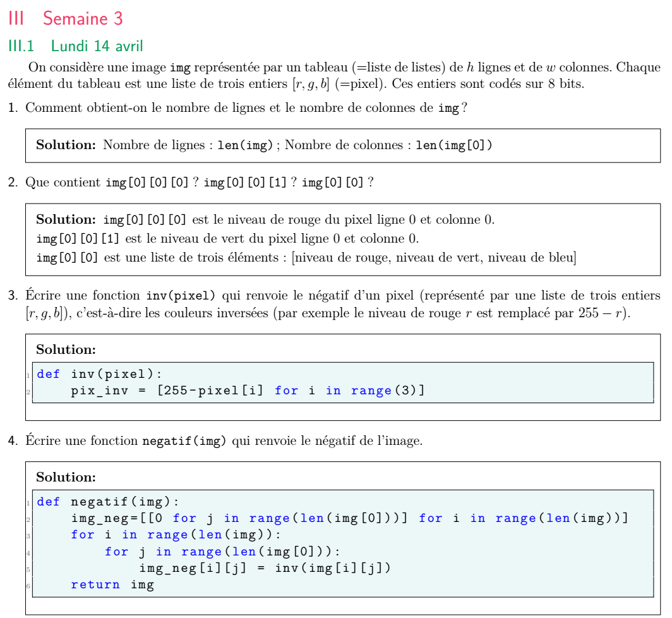The height and width of the screenshot is (618, 672).
Task: Click the code line 'def negatif(img):'
Action: click(108, 501)
